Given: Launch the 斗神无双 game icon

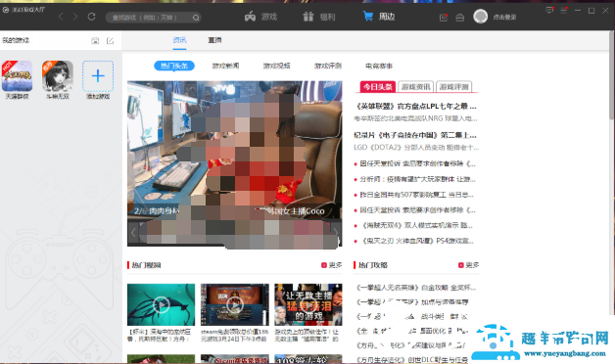Looking at the screenshot, I should pos(58,76).
